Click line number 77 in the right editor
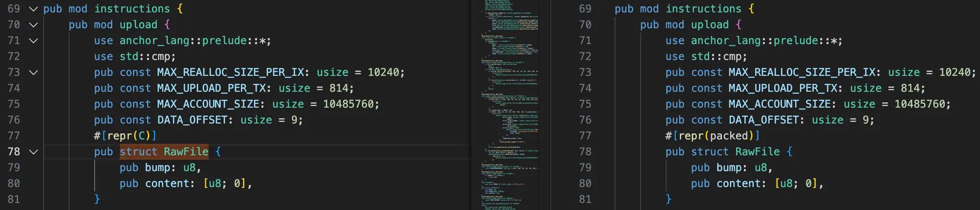The image size is (980, 210). click(x=585, y=136)
